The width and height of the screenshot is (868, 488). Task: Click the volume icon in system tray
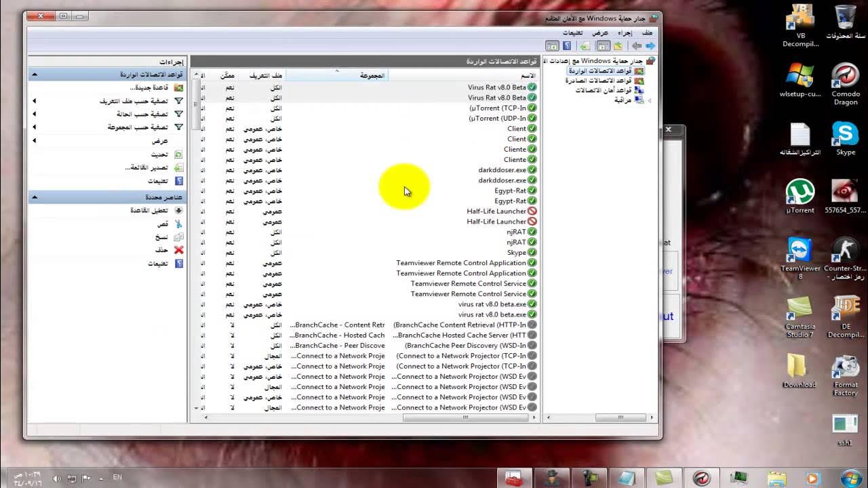click(x=56, y=479)
